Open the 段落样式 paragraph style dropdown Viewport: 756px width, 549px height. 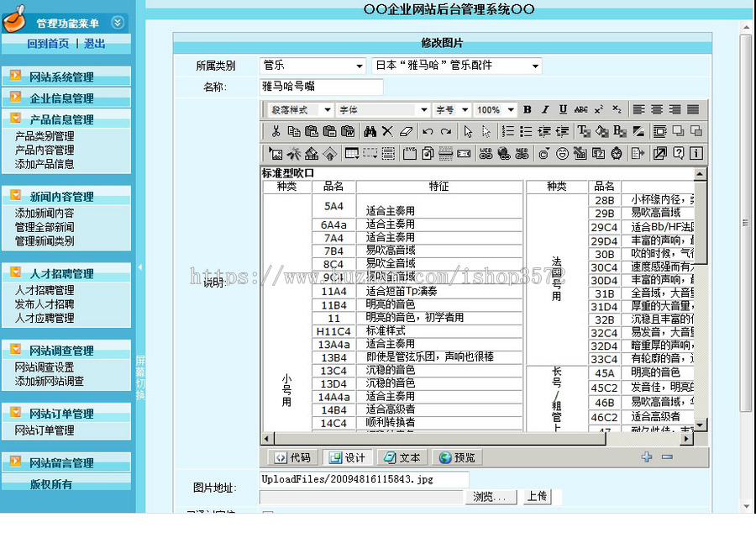pos(301,110)
